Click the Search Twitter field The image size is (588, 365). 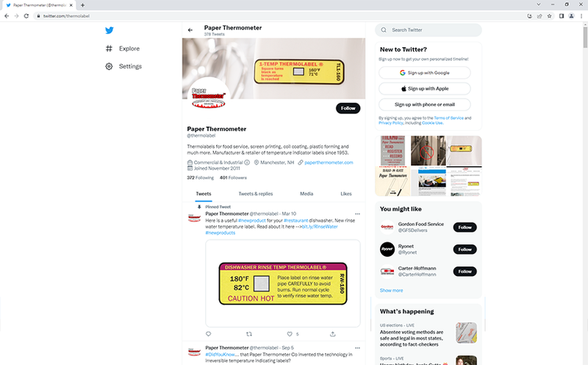(x=429, y=30)
